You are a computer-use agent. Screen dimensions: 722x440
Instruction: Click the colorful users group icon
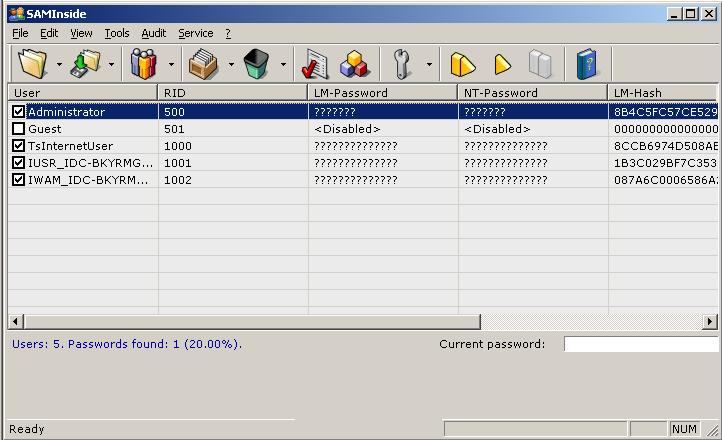[144, 64]
